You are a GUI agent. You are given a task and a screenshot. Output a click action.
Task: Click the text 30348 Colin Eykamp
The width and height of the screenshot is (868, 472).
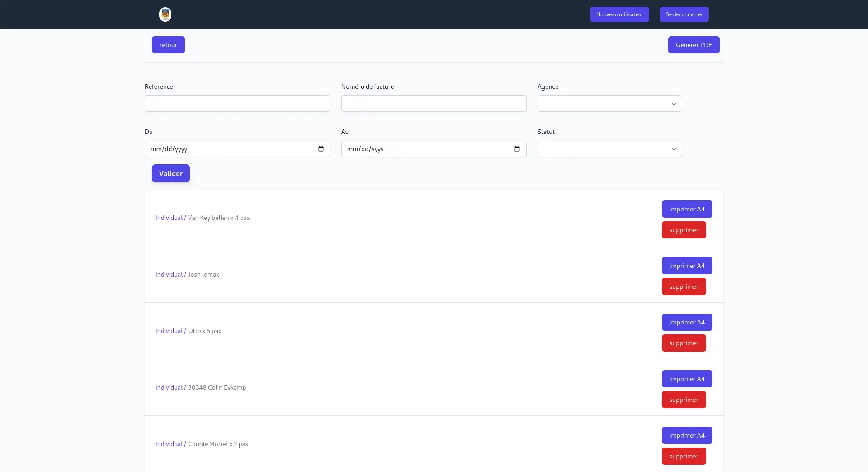coord(217,387)
